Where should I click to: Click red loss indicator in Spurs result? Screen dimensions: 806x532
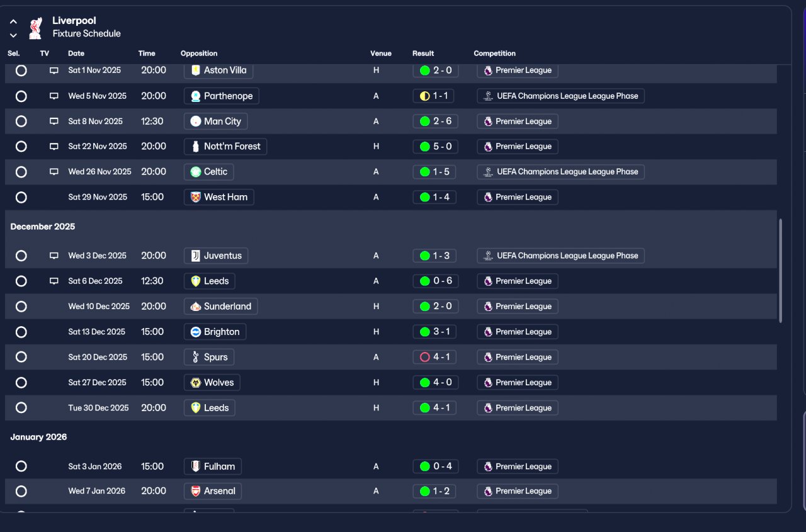pos(424,357)
